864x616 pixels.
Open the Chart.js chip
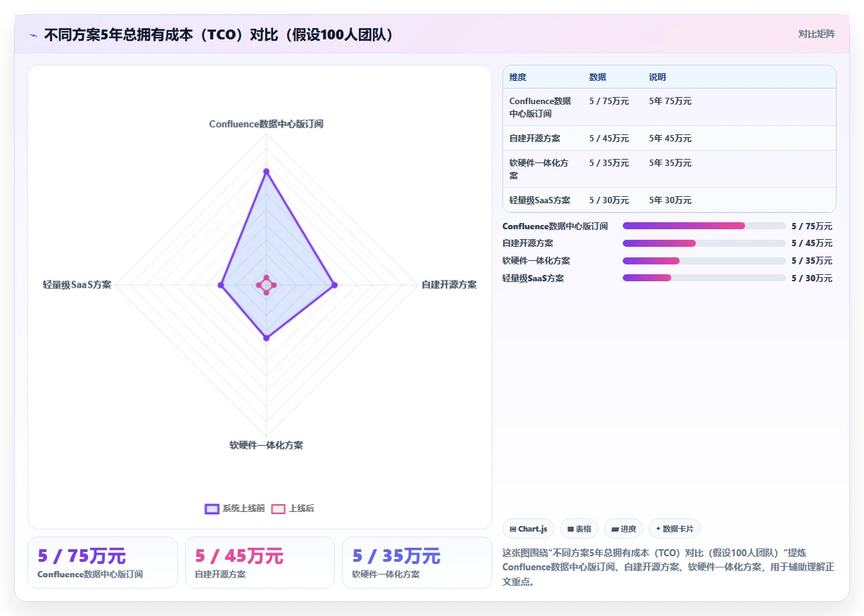[x=528, y=529]
